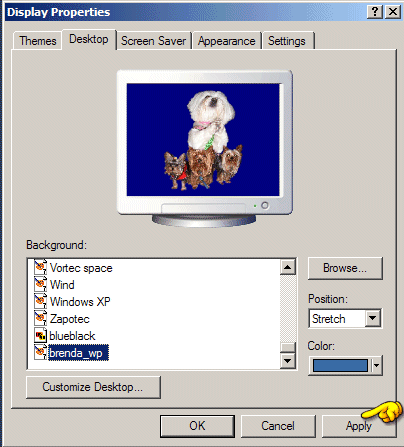
Task: Click the background list scroll up arrow
Action: pyautogui.click(x=288, y=267)
